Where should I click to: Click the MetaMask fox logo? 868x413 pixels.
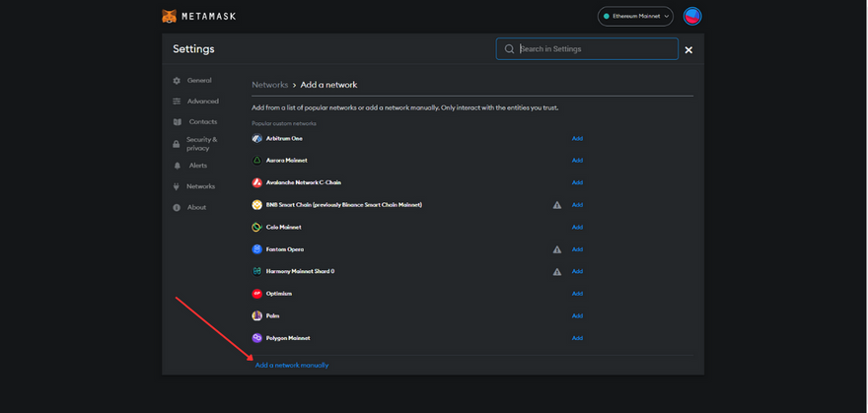171,16
